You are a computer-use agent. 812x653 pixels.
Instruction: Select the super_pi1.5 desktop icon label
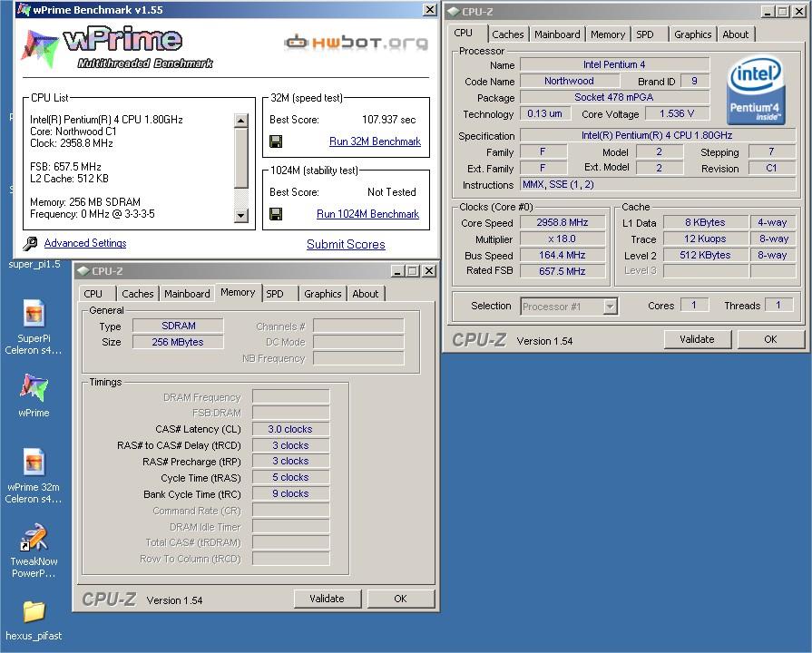point(34,264)
